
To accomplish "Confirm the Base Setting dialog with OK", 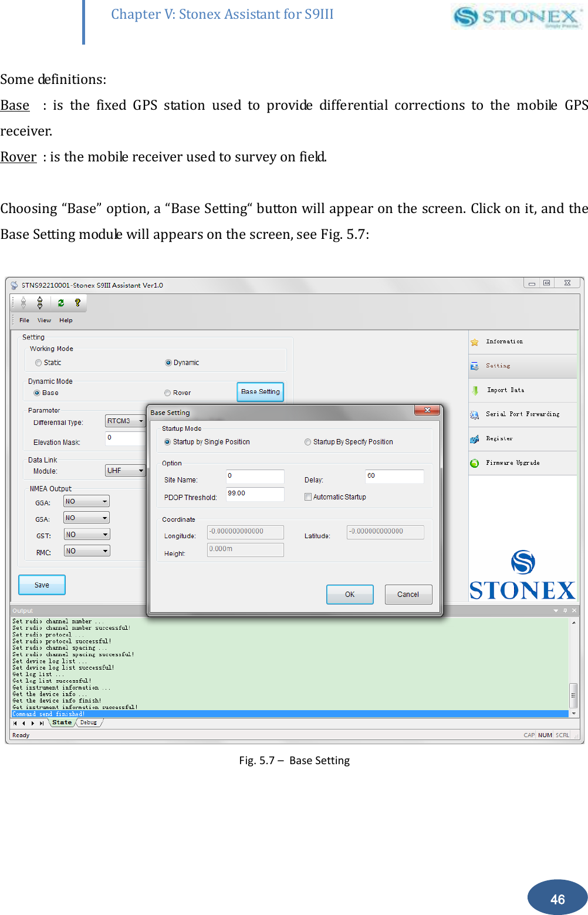I will [x=350, y=595].
